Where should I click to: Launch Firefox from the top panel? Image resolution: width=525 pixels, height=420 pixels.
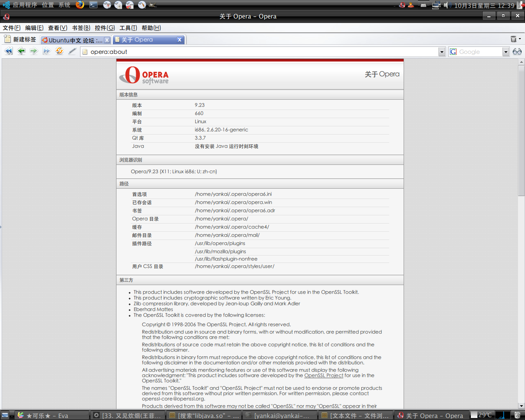click(x=80, y=5)
